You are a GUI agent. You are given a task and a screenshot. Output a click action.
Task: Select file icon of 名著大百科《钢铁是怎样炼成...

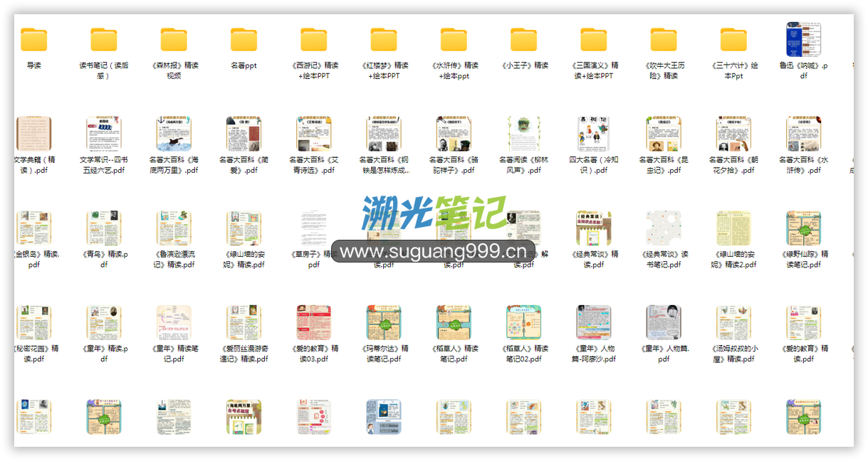click(383, 134)
